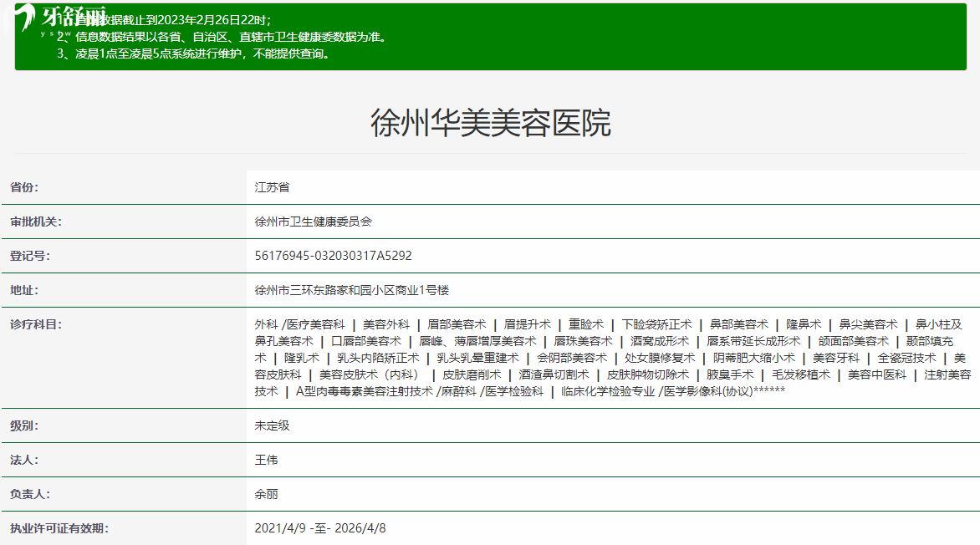
Task: Click the 诊疗科目 field label
Action: [x=36, y=325]
